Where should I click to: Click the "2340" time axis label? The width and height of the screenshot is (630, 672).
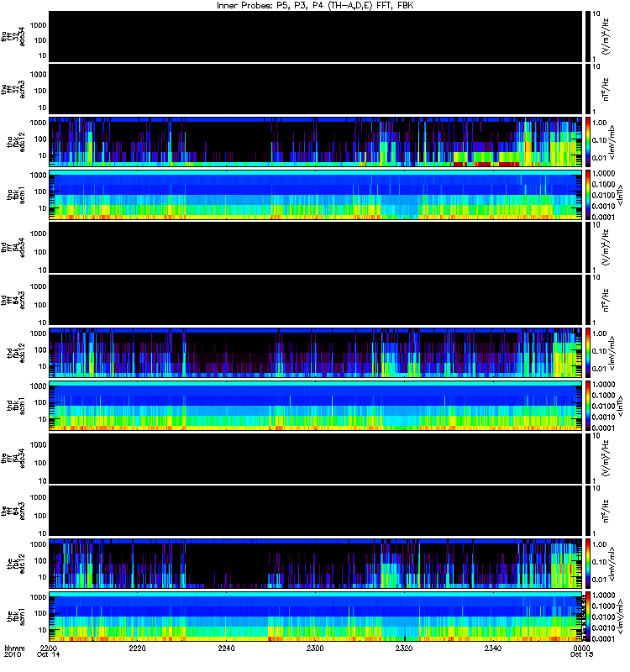493,648
